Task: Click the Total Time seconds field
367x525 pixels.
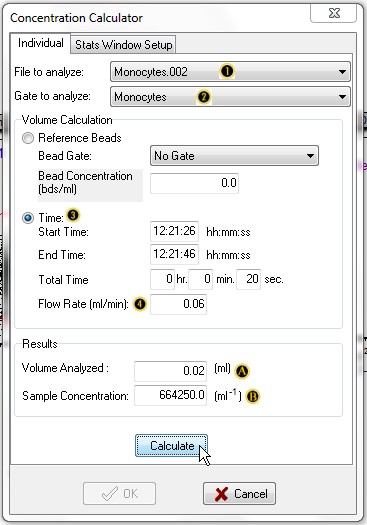Action: [248, 279]
